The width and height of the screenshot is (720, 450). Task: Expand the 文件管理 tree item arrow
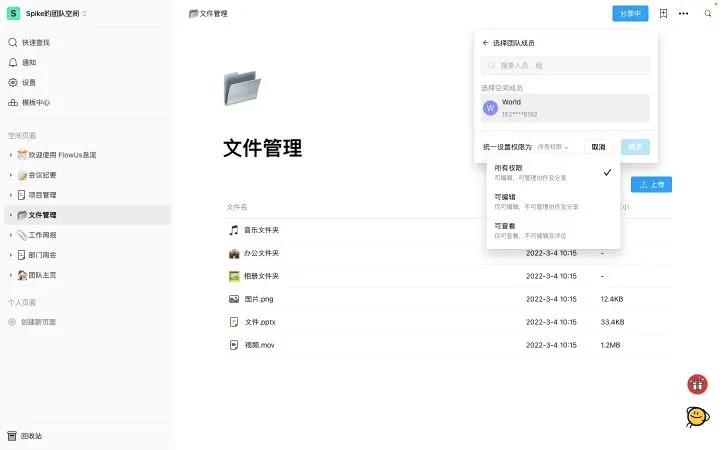point(11,215)
